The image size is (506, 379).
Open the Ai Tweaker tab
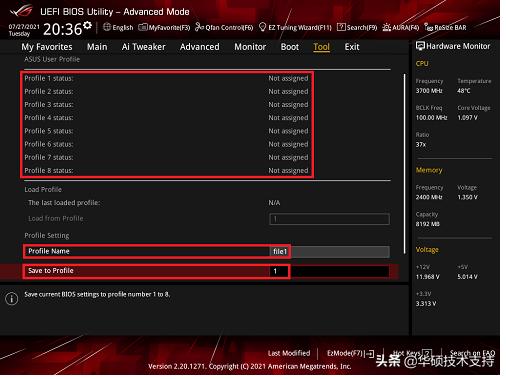pos(143,47)
